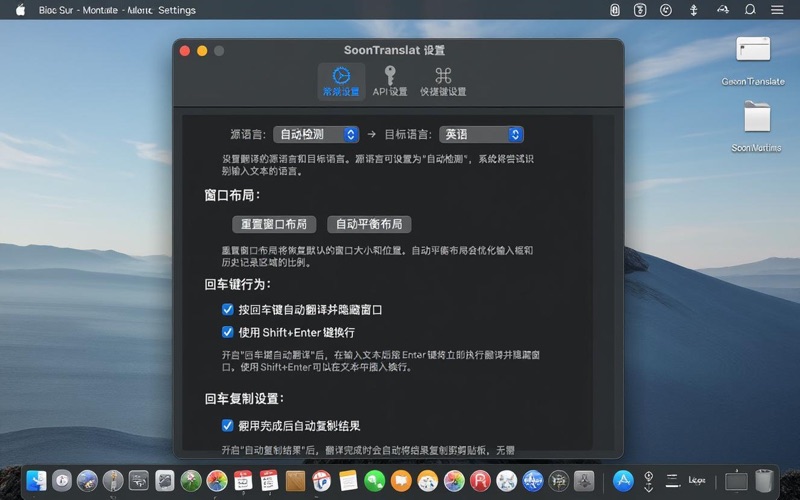Image resolution: width=800 pixels, height=500 pixels.
Task: Open the Trash in the dock
Action: (764, 481)
